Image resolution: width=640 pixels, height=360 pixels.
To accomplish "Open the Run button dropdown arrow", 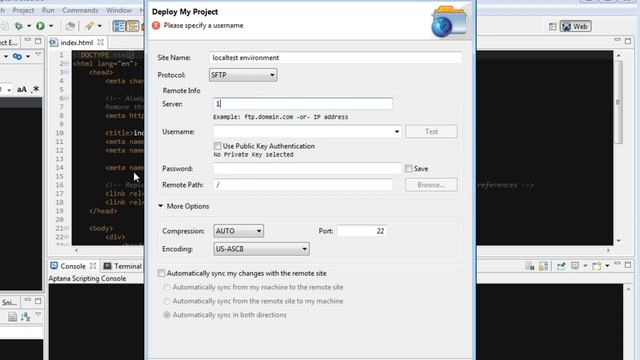I will tap(51, 26).
